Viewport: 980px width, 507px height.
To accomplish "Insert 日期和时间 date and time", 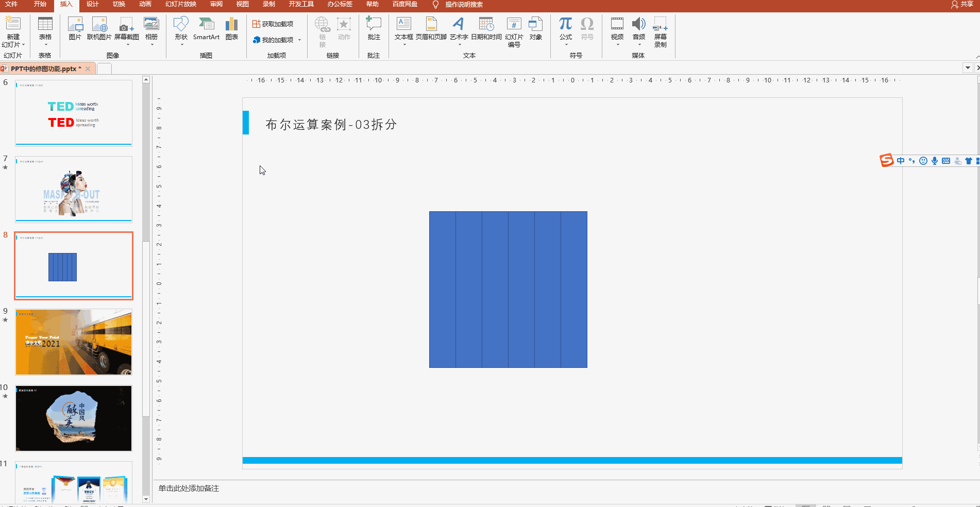I will [486, 28].
